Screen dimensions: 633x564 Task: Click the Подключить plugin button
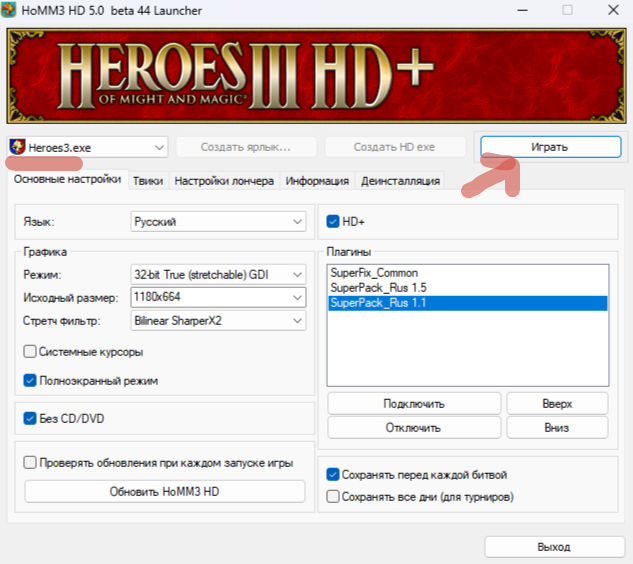(x=414, y=404)
